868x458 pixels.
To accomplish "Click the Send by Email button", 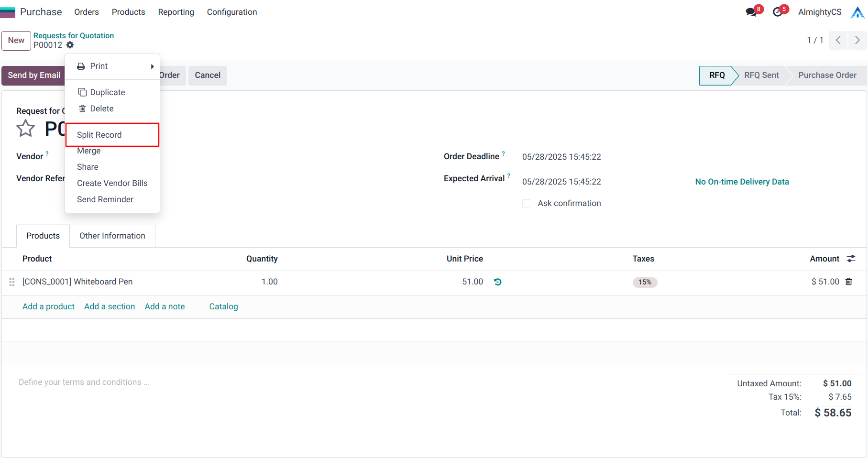I will [34, 76].
